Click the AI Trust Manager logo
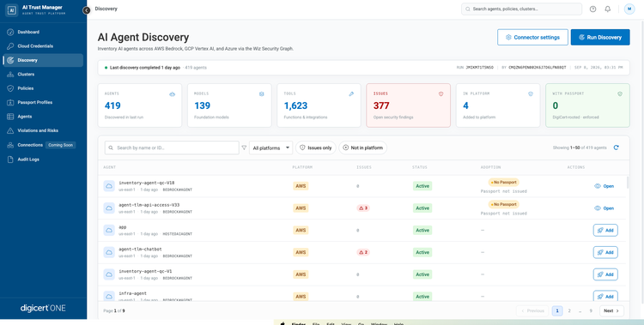Screen dimensions: 644x325 click(x=11, y=10)
